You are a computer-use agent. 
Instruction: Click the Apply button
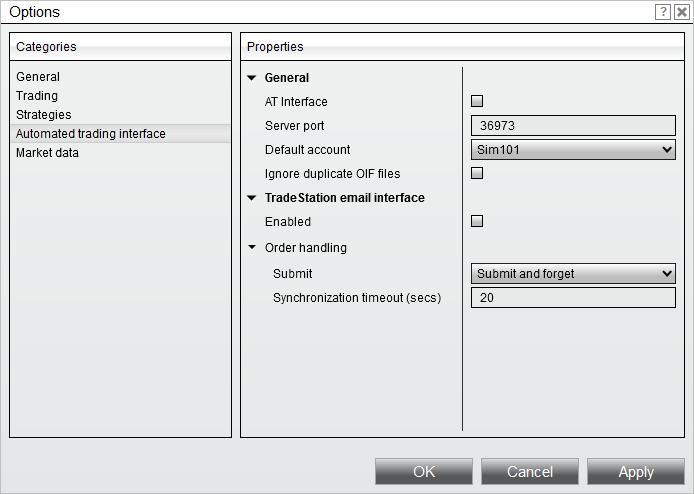pyautogui.click(x=636, y=472)
